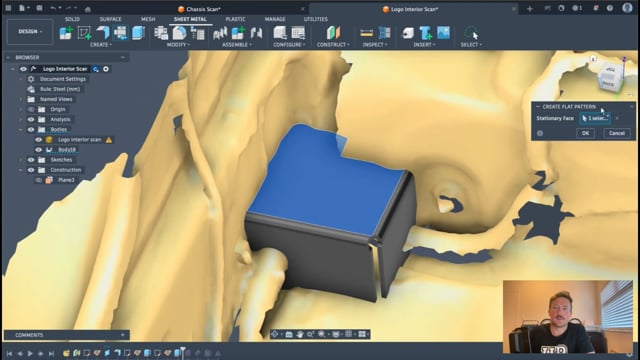640x360 pixels.
Task: Click the Assemble New Component icon
Action: pyautogui.click(x=238, y=33)
